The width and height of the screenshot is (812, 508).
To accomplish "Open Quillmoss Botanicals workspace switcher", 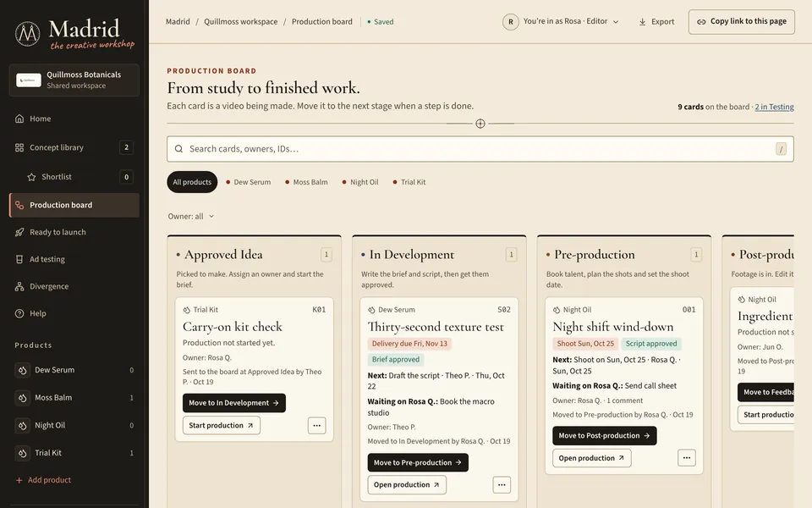I will click(74, 80).
